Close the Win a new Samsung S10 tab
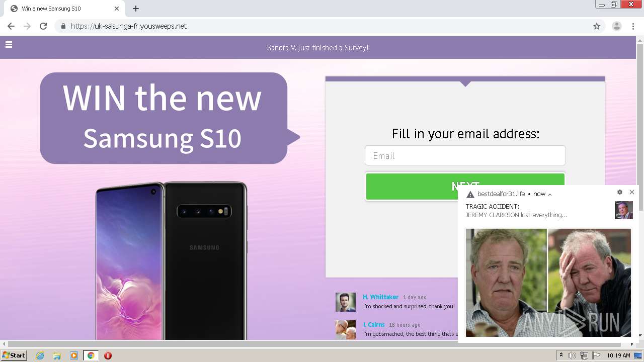 (117, 9)
